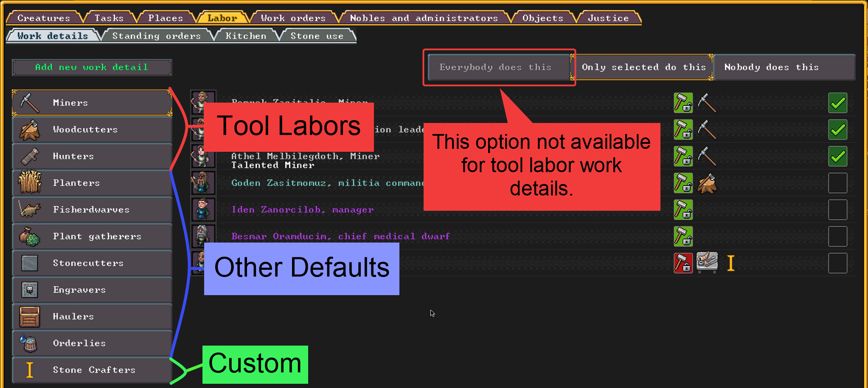Choose Nobody does this
868x388 pixels.
785,67
